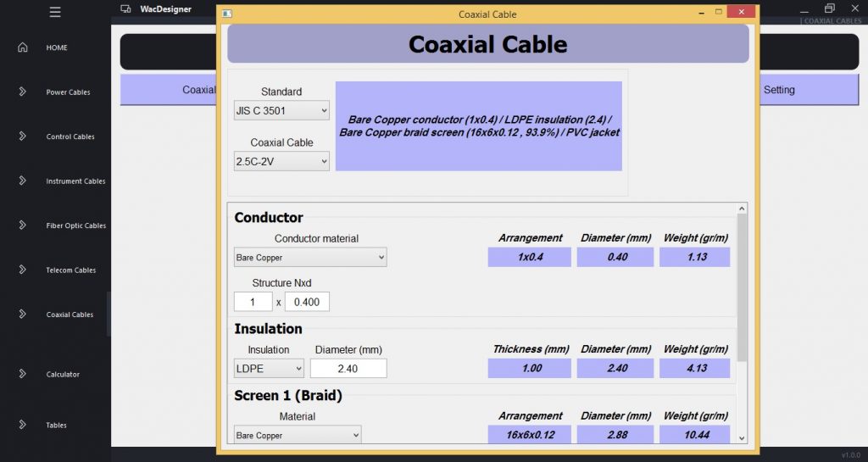
Task: Click the Instrument Cables chevron icon
Action: 23,181
